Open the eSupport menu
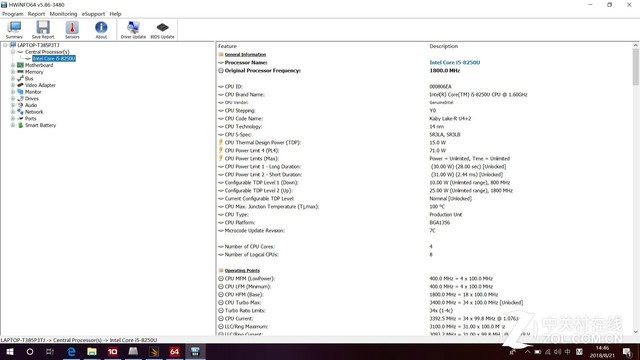The width and height of the screenshot is (640, 360). click(93, 14)
